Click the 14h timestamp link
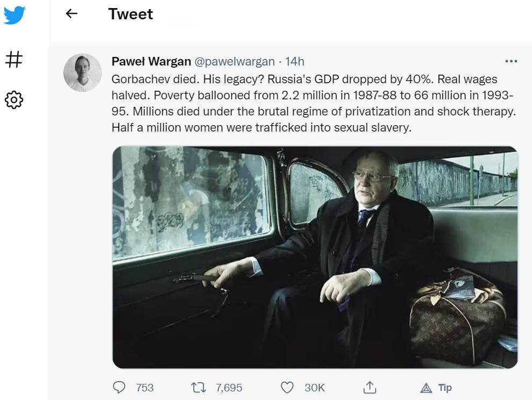The image size is (532, 400). [x=295, y=61]
